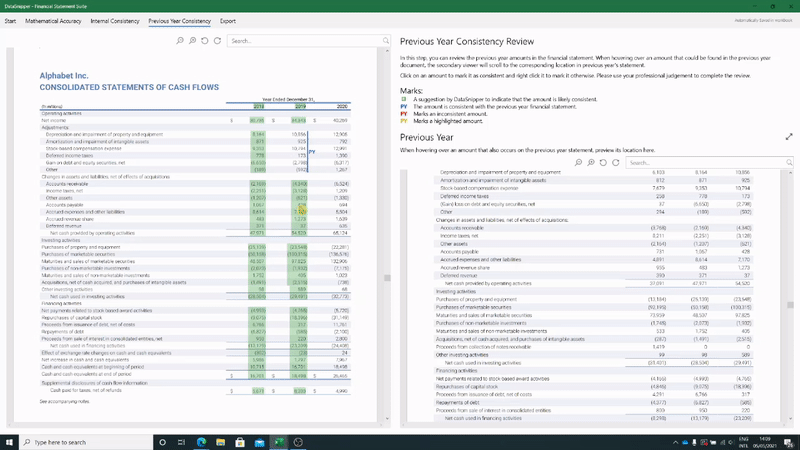
Task: Show hidden system tray icons
Action: pyautogui.click(x=676, y=442)
